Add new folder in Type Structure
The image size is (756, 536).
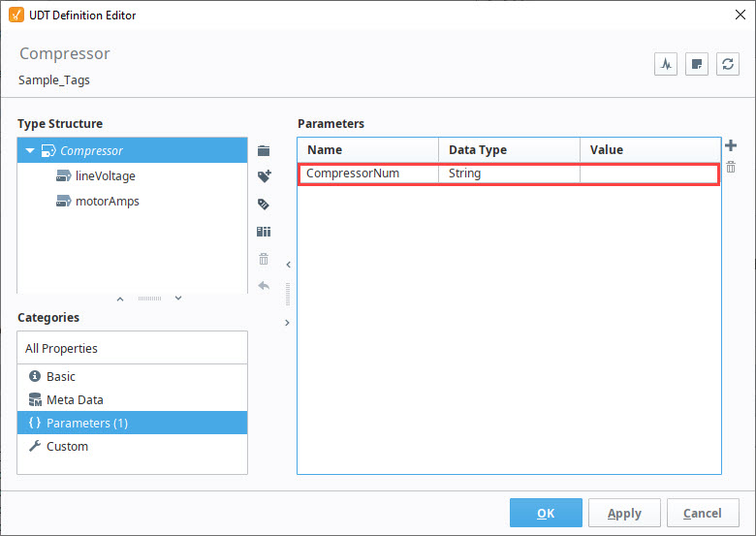pyautogui.click(x=264, y=151)
